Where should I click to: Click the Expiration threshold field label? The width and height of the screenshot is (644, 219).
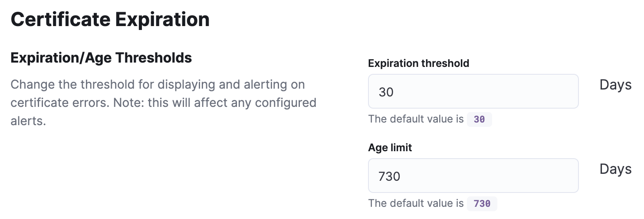(418, 63)
